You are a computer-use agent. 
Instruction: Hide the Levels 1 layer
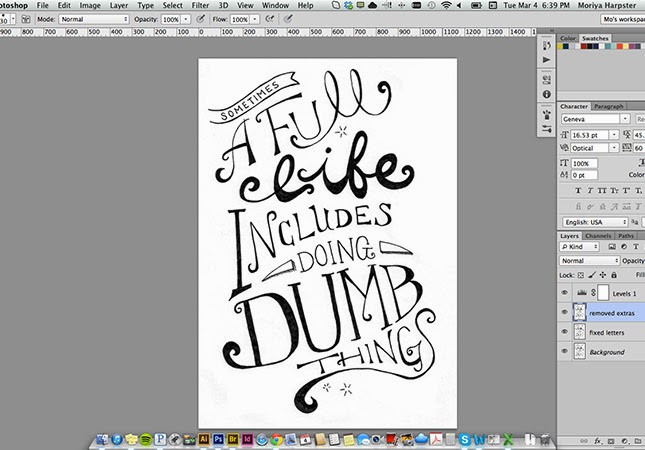click(564, 293)
